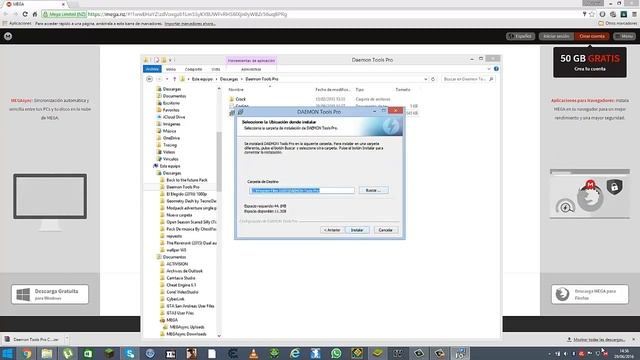Sort by Fecha de modificación column
640x360 pixels.
[333, 89]
